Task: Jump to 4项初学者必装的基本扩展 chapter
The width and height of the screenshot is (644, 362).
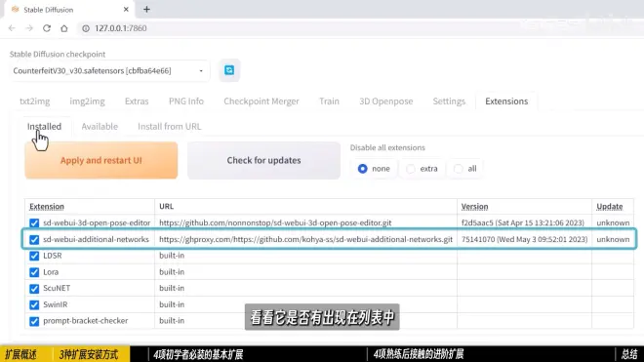Action: point(198,354)
